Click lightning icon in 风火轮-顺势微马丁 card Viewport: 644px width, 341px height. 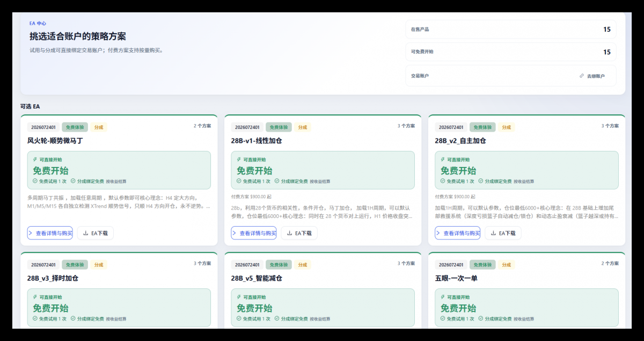click(35, 159)
